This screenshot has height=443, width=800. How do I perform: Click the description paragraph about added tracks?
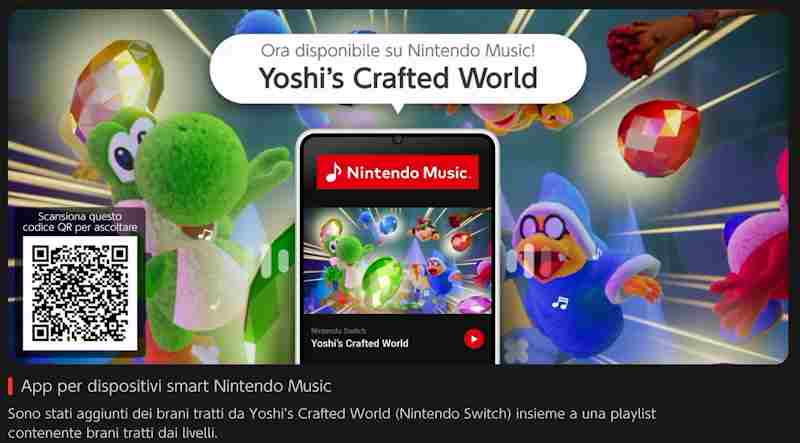coord(332,423)
